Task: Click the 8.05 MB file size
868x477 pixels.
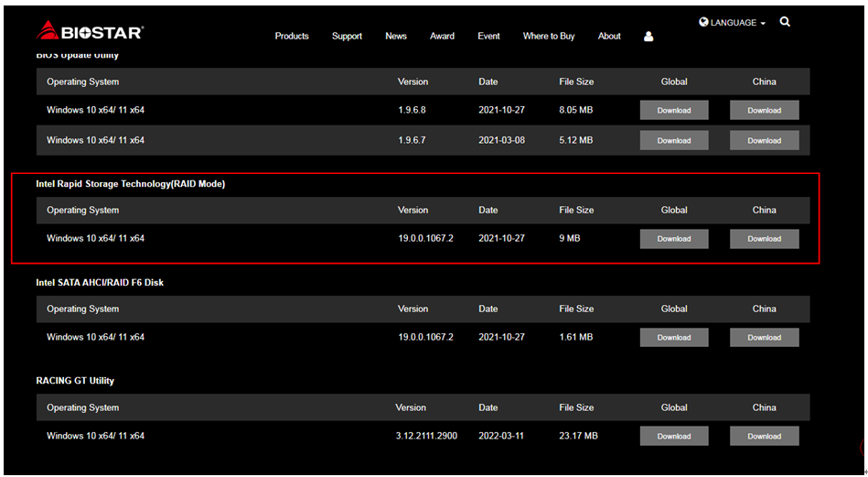Action: [575, 110]
